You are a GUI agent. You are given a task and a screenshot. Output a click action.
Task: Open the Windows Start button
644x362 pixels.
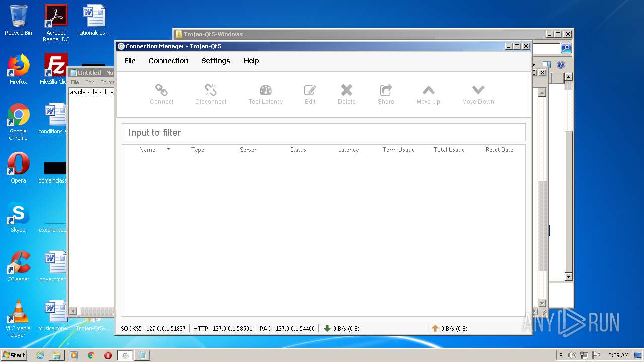[x=14, y=355]
